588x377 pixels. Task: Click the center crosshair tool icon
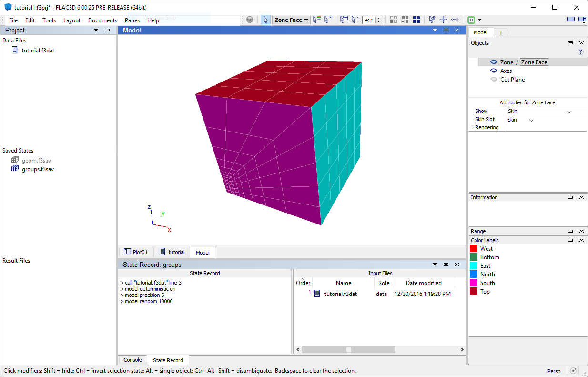443,20
